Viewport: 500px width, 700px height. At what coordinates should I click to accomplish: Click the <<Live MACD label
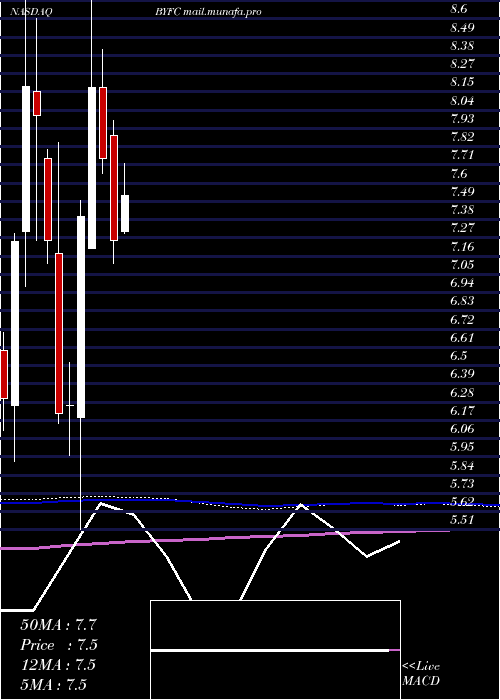point(421,674)
